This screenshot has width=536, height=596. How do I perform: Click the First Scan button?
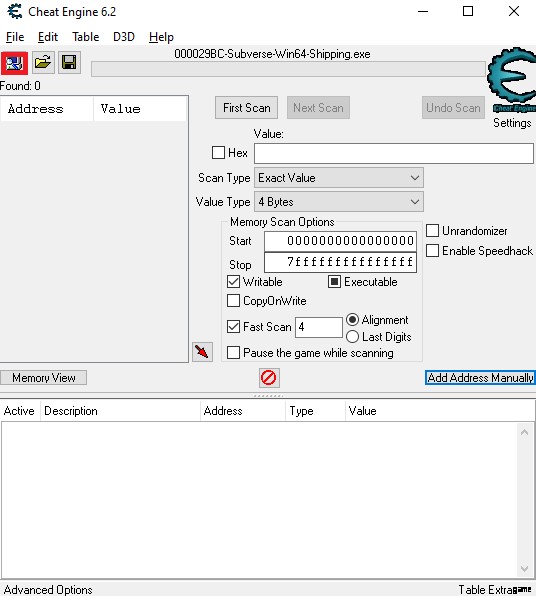pyautogui.click(x=246, y=108)
